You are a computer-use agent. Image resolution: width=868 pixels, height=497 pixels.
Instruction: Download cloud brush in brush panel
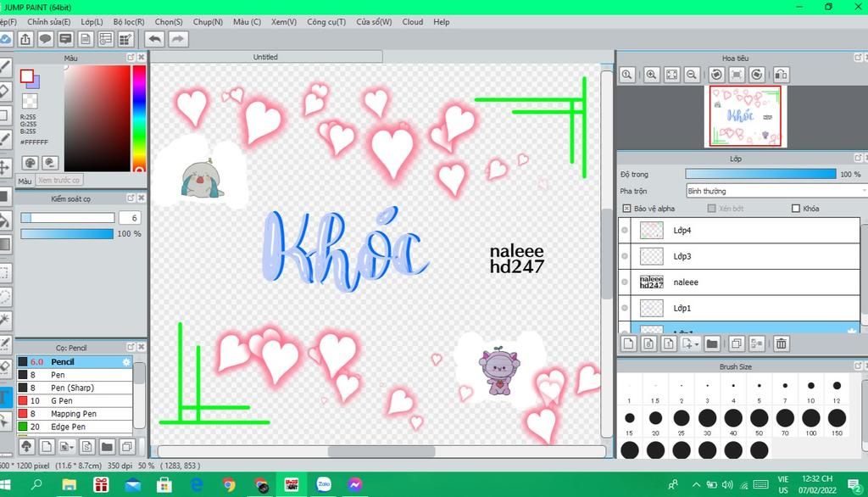coord(26,447)
